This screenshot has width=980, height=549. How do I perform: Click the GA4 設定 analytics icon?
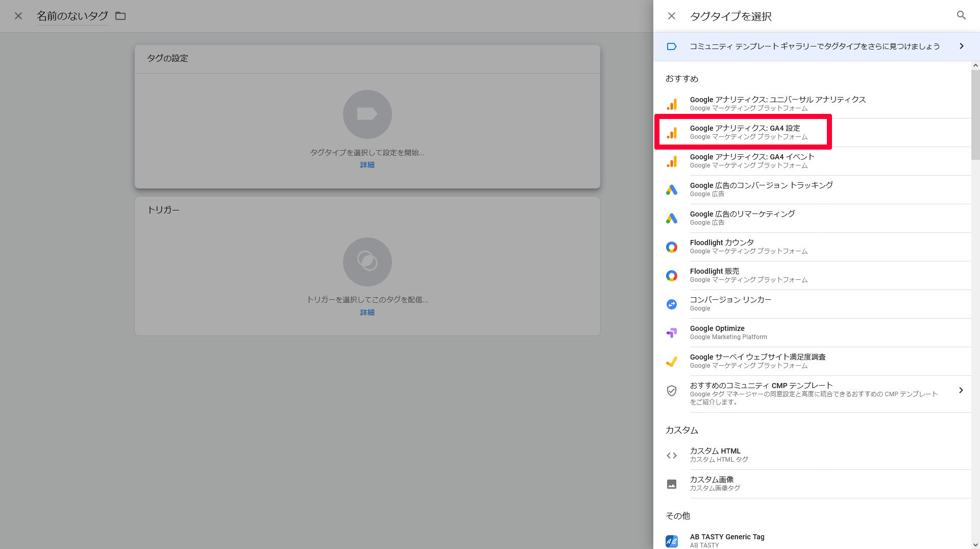pos(672,133)
